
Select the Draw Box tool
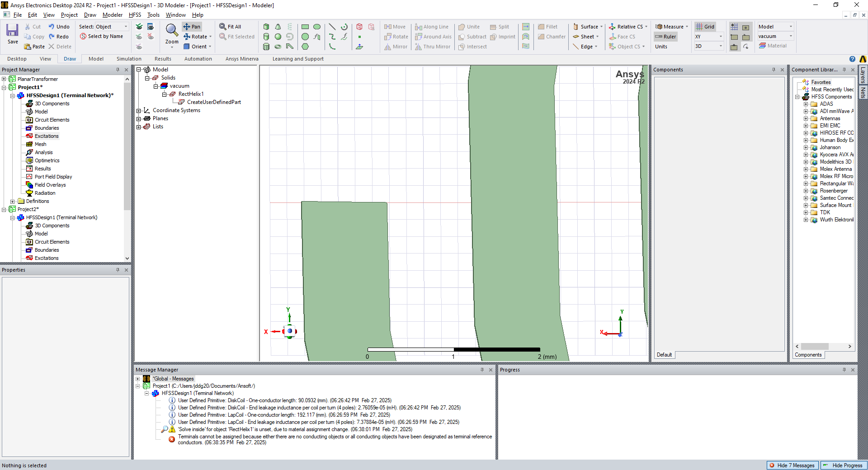click(266, 27)
